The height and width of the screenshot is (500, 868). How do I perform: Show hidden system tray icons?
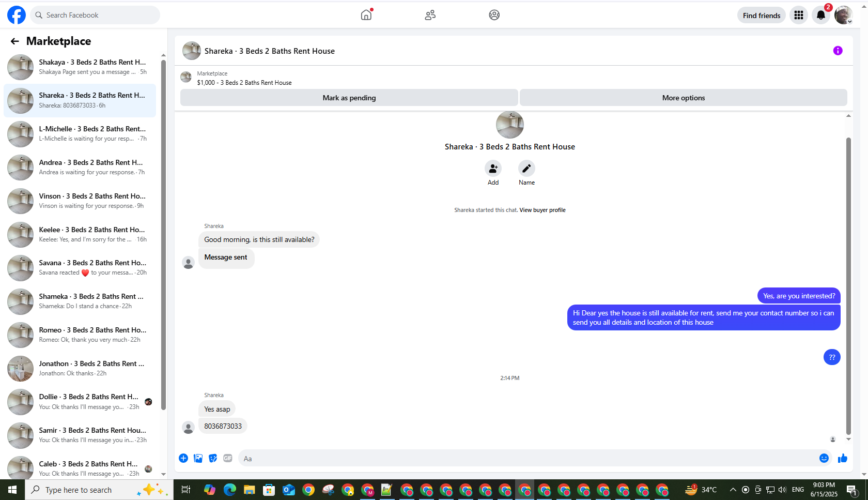[733, 490]
